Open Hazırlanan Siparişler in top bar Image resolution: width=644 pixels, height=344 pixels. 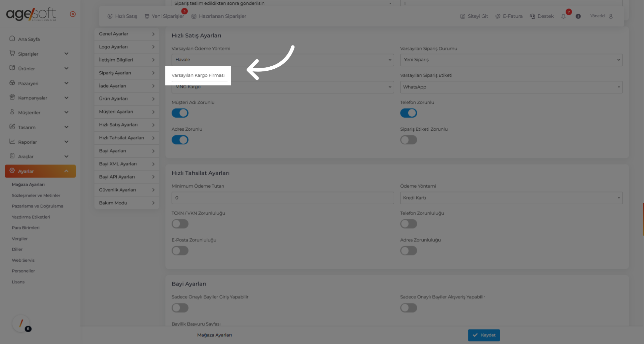(219, 16)
